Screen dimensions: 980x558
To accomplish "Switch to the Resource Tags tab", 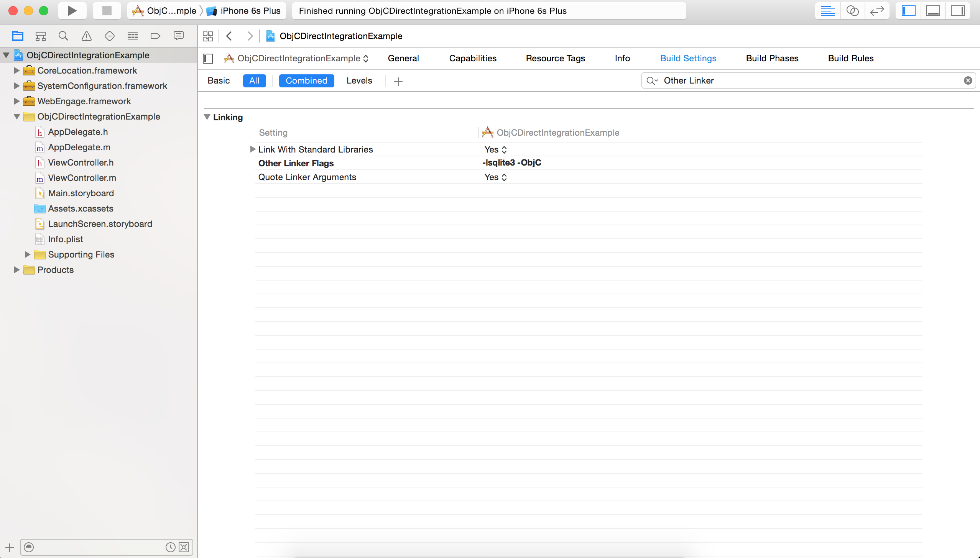I will [555, 58].
